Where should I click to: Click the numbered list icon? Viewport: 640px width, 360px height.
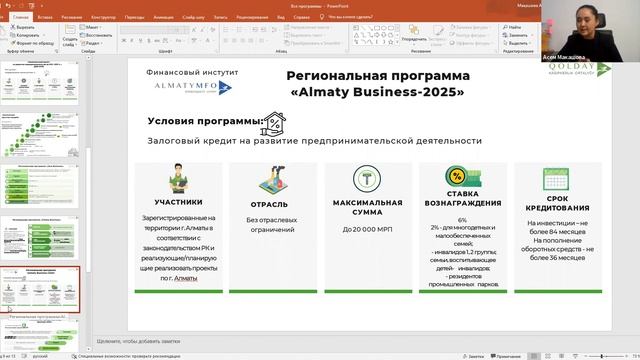tap(240, 29)
